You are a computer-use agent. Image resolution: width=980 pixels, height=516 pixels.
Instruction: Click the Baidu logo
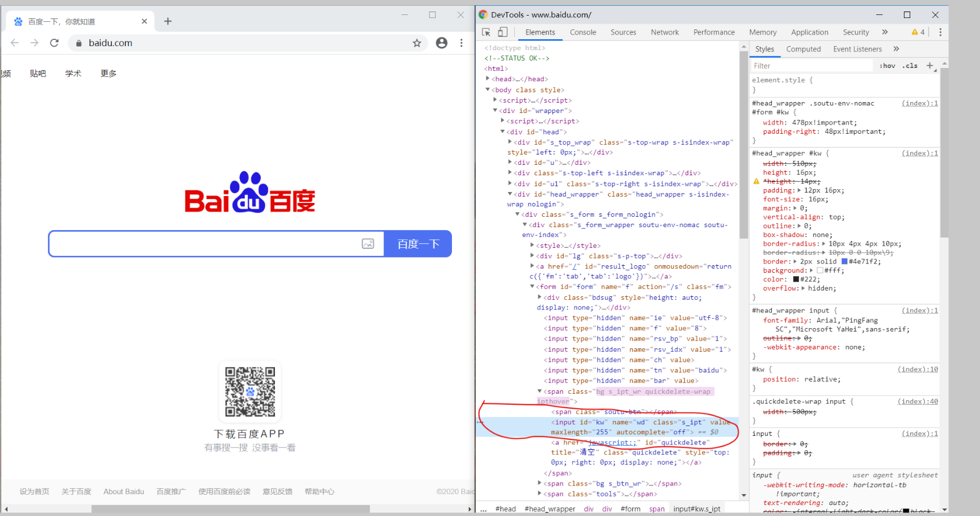click(x=250, y=193)
